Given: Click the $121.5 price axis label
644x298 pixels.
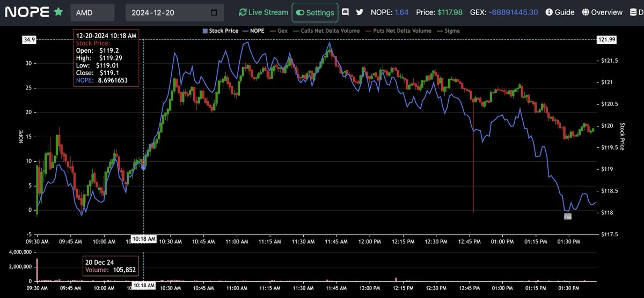Looking at the screenshot, I should (x=610, y=61).
